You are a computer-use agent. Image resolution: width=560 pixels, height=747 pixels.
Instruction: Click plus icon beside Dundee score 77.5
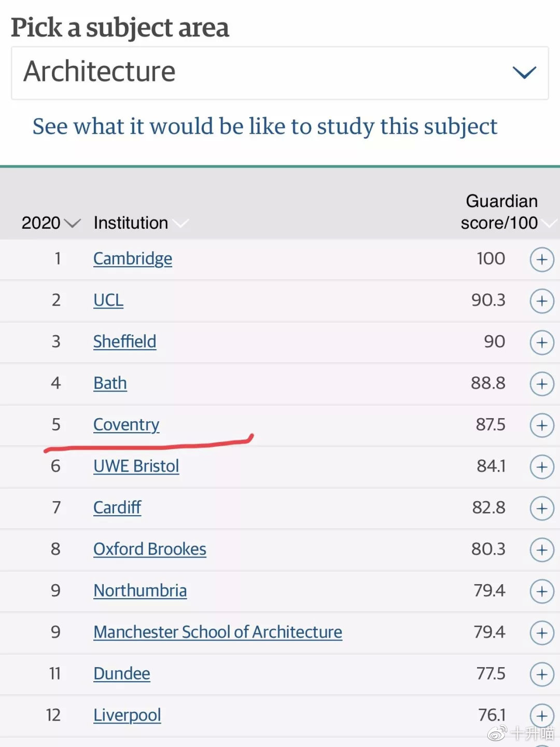[542, 674]
